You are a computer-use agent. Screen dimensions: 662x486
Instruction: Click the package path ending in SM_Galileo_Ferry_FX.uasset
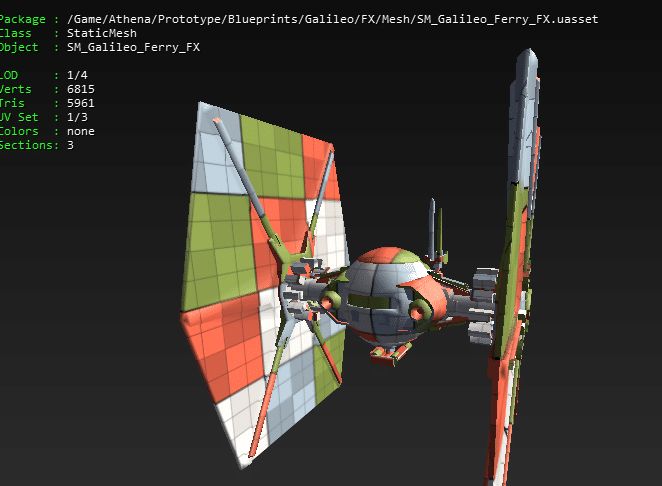click(x=332, y=19)
